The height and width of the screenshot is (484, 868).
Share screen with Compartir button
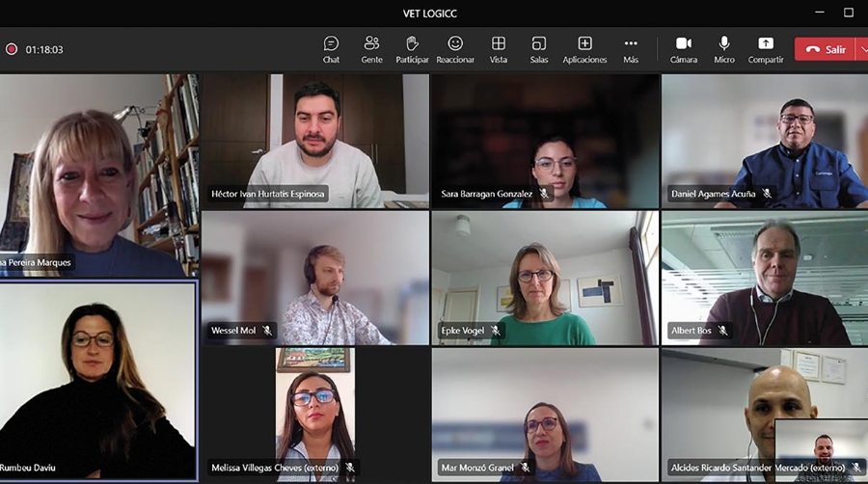(766, 49)
